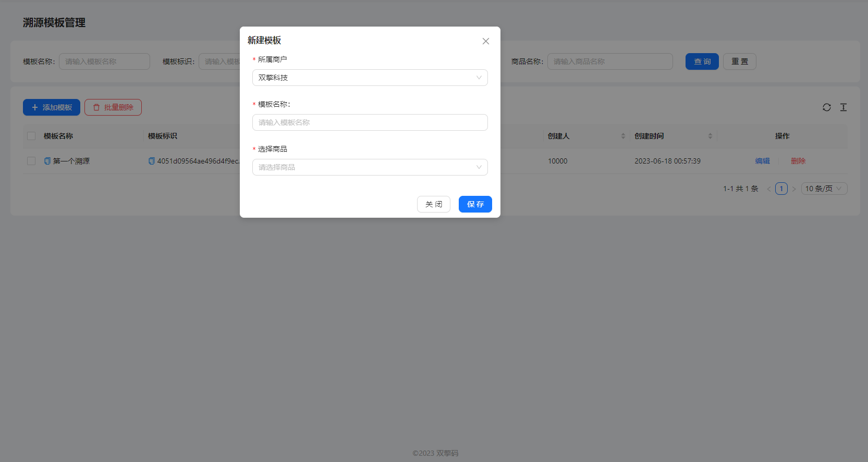
Task: Click the 模板标识 column header
Action: (163, 136)
